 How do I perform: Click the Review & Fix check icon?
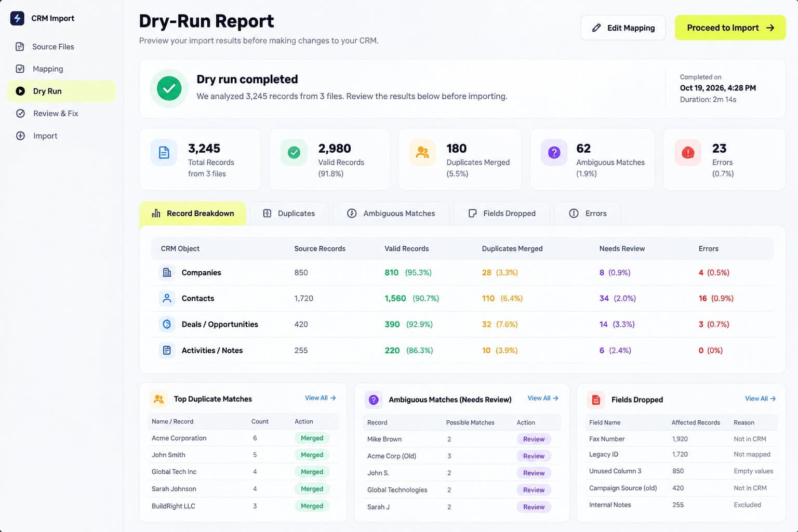(20, 113)
